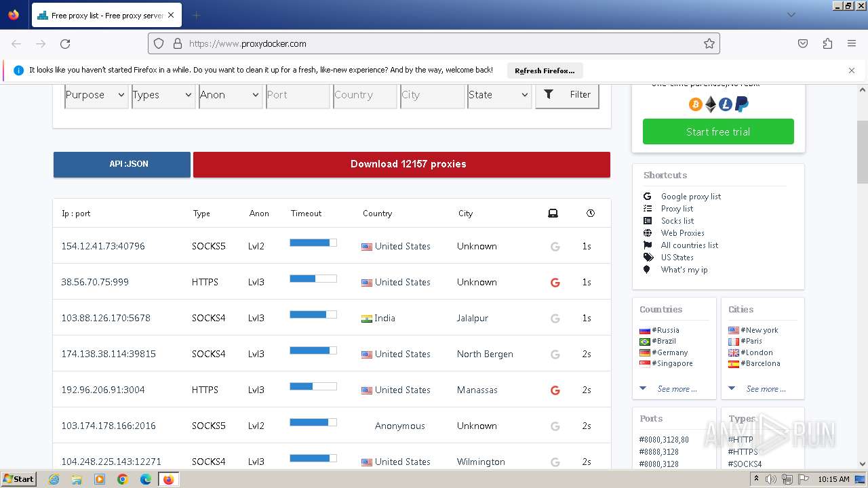This screenshot has width=868, height=488.
Task: Click the Port input field
Action: (x=298, y=95)
